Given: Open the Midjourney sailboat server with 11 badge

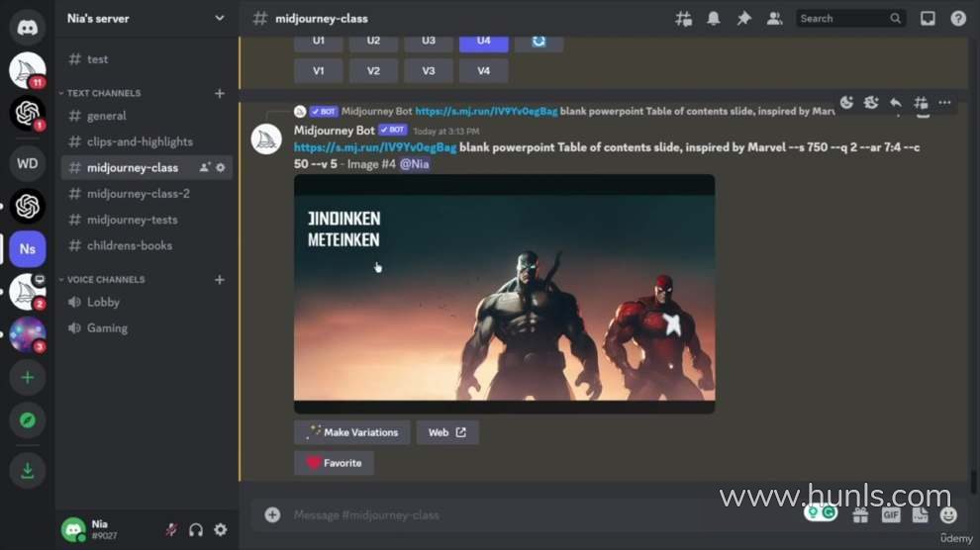Looking at the screenshot, I should click(x=27, y=70).
